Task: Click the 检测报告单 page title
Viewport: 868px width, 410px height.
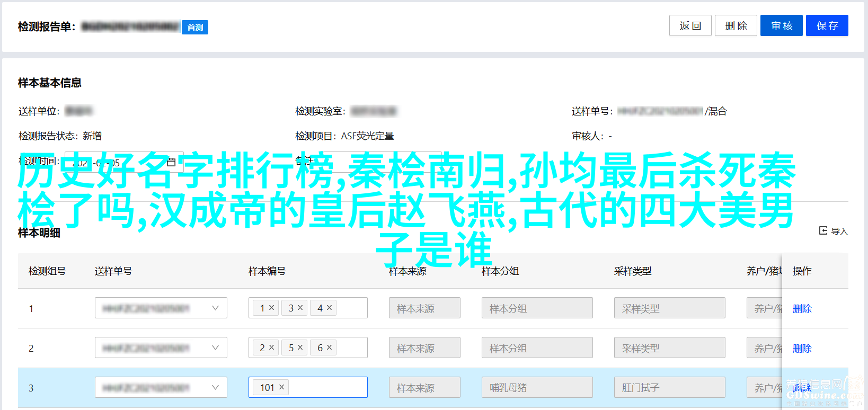Action: [x=47, y=26]
